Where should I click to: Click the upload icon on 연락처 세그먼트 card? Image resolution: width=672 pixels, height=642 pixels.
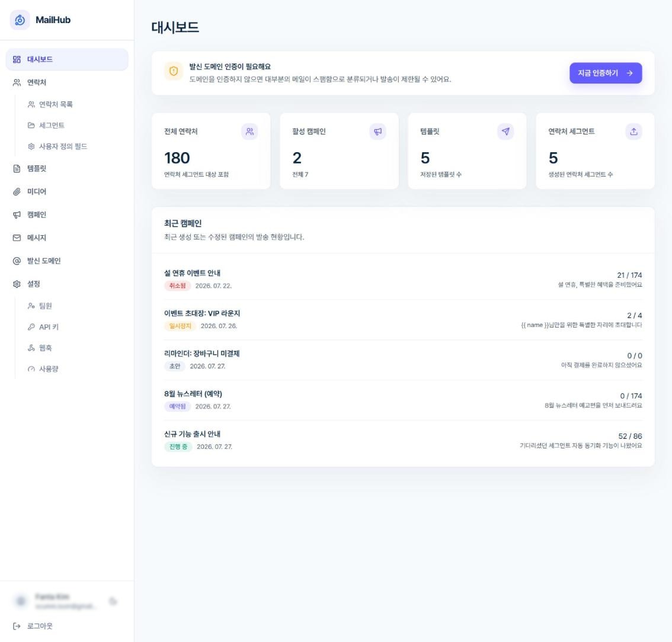pos(634,131)
